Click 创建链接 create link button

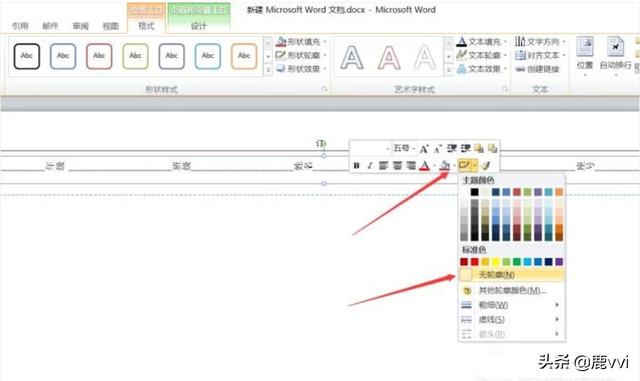[537, 69]
